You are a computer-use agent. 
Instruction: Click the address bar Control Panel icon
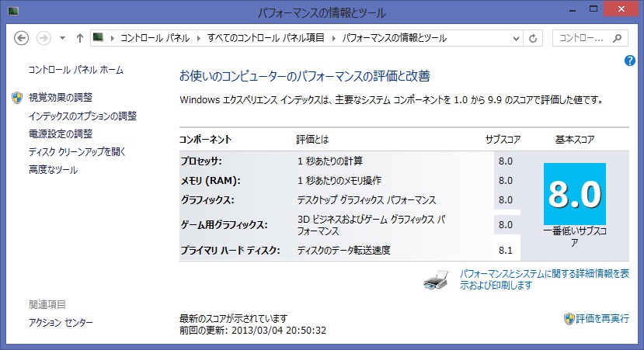[x=98, y=37]
